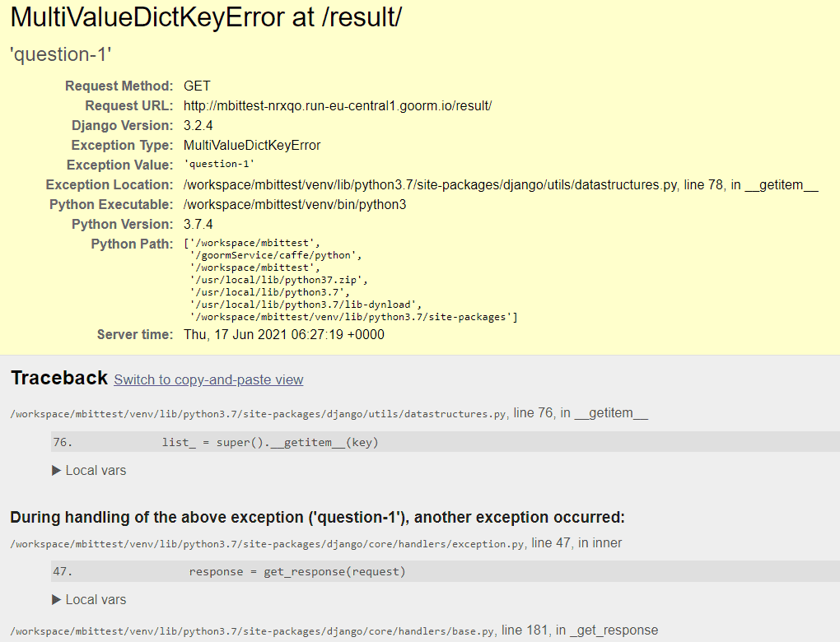Click code line 47 with get_response(request)
Viewport: 840px width, 642px height.
coord(297,572)
